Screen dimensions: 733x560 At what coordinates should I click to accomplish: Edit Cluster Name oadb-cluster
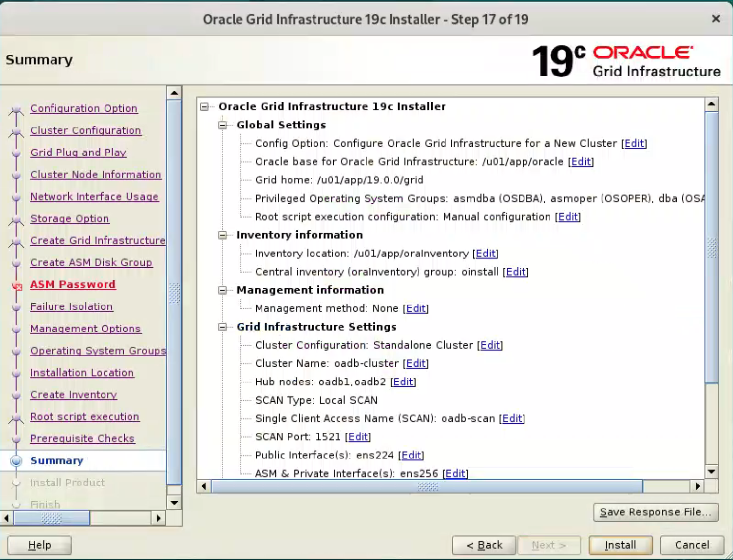click(x=416, y=363)
